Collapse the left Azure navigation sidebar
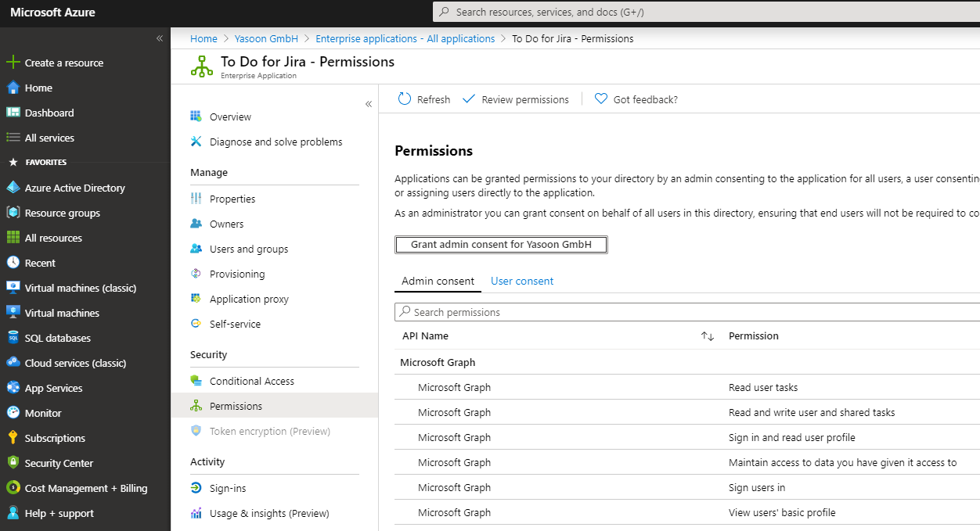 pyautogui.click(x=160, y=38)
